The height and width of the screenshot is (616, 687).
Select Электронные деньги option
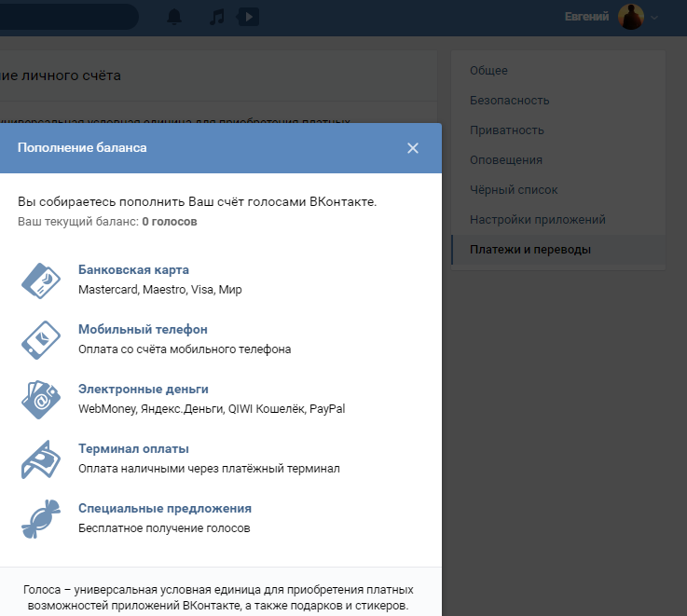point(144,389)
